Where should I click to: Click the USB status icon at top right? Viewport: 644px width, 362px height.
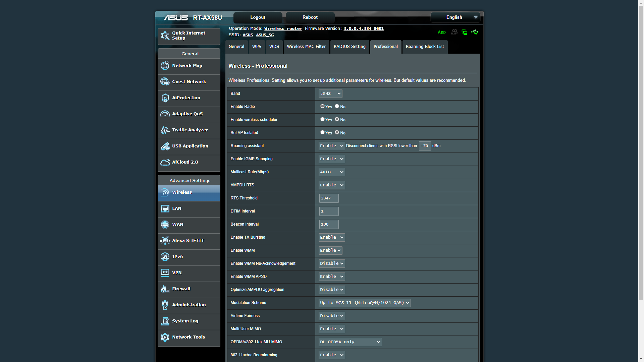tap(475, 32)
